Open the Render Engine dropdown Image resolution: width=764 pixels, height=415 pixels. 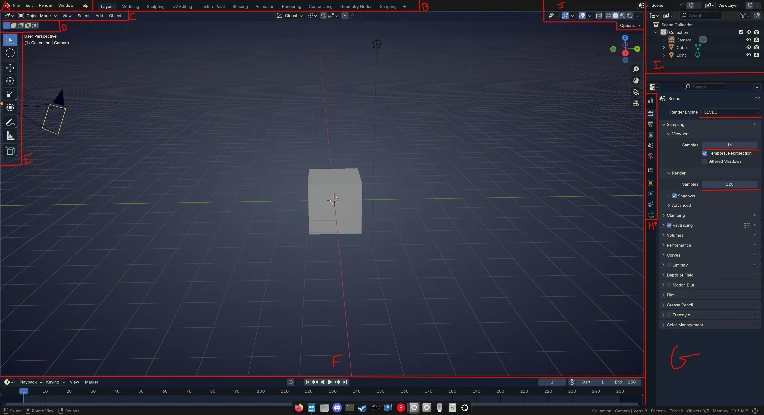point(729,112)
